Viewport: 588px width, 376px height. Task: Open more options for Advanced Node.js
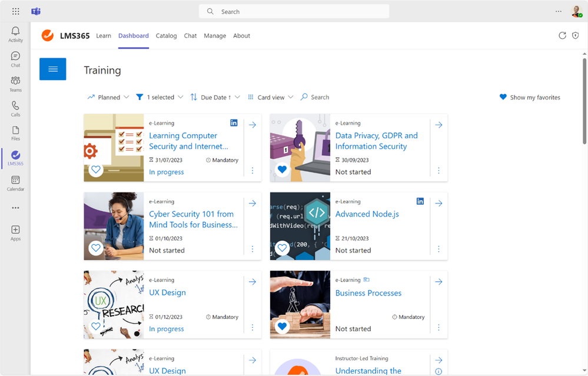pyautogui.click(x=438, y=249)
